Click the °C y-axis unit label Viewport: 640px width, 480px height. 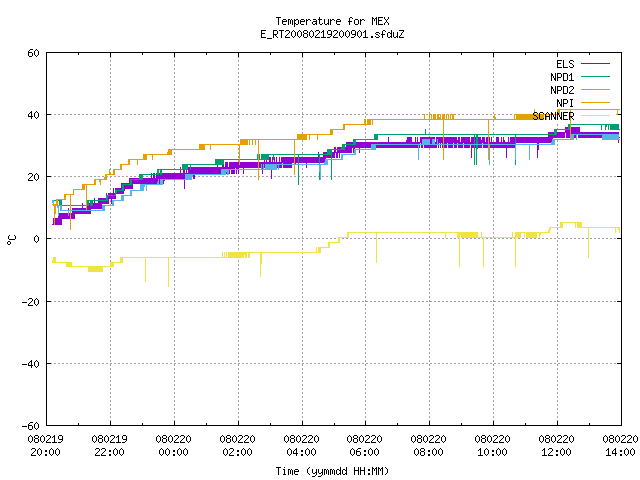pos(12,240)
